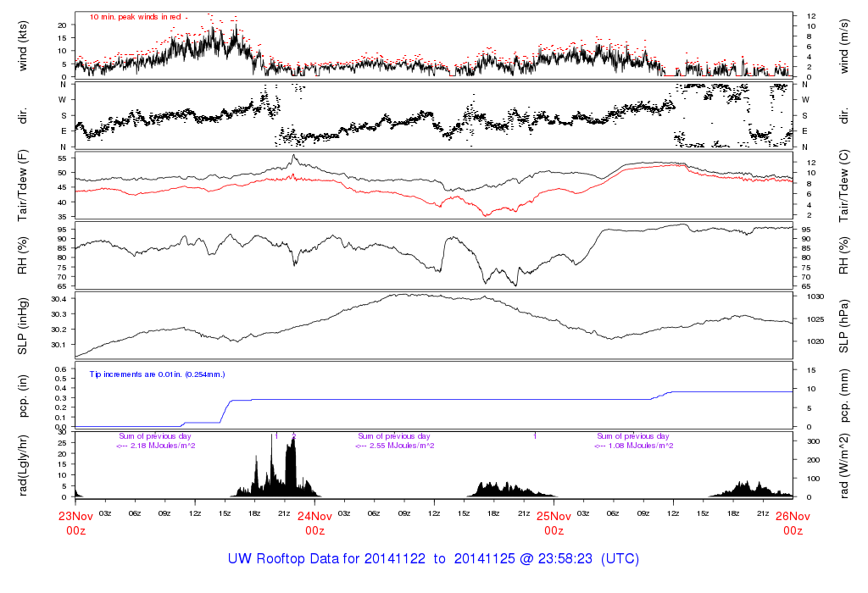The image size is (868, 593).
Task: Select the '2.55 MJoules/m^2' radiation sum label
Action: pyautogui.click(x=402, y=446)
